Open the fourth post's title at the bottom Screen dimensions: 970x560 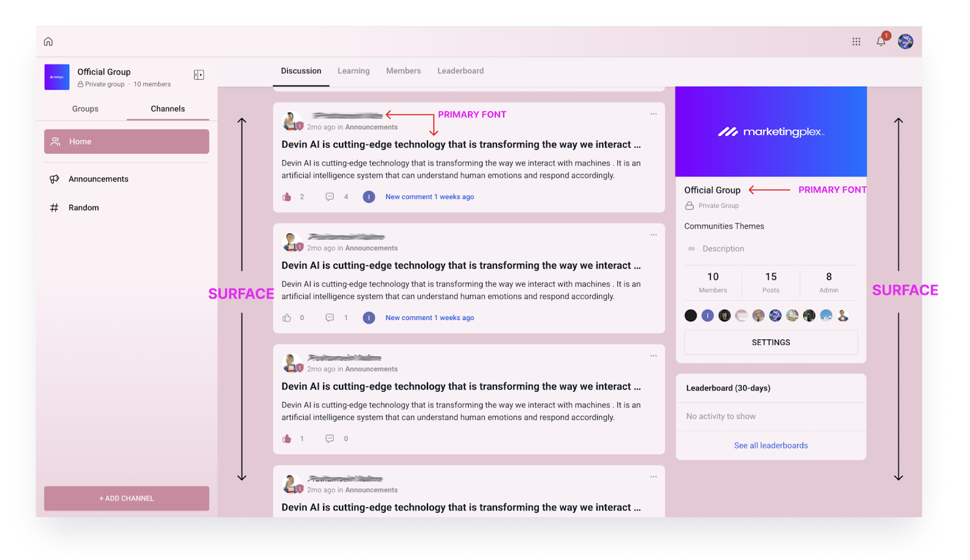(461, 507)
